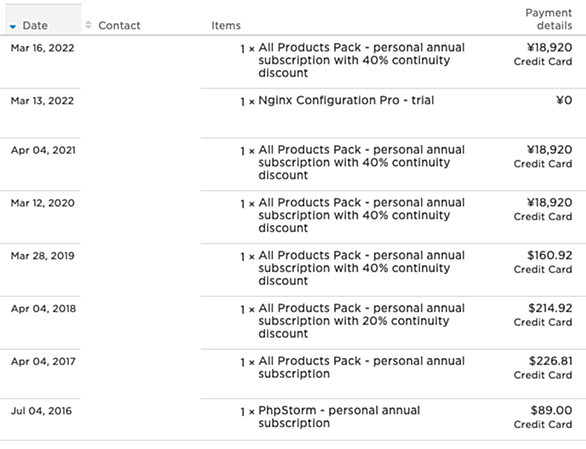Click the $89.00 payment amount
Image resolution: width=586 pixels, height=449 pixels.
point(551,410)
